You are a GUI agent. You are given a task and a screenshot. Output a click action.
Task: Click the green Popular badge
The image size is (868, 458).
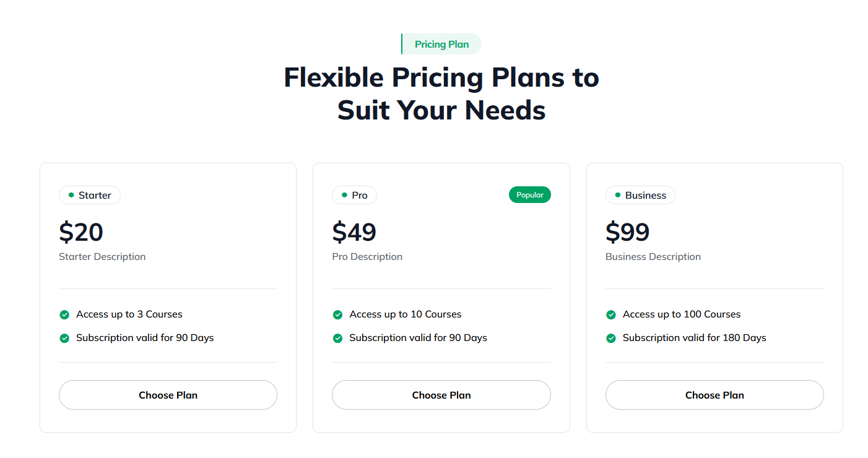coord(529,195)
